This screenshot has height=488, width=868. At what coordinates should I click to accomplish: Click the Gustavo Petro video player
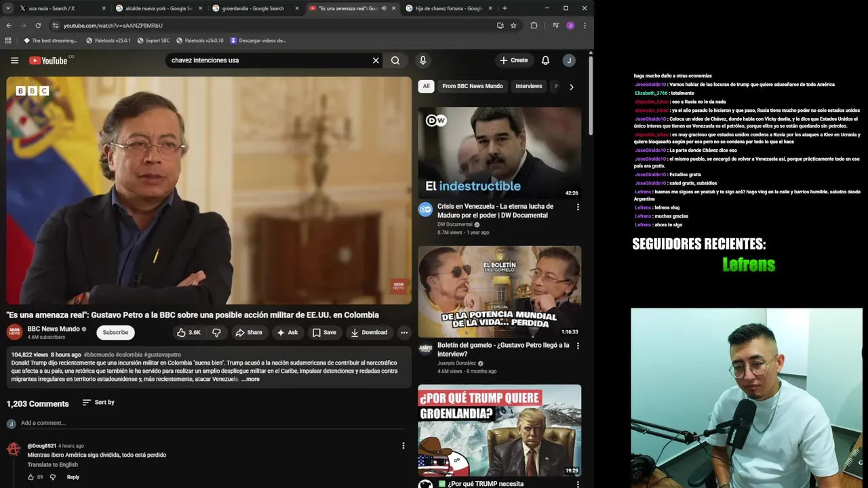coord(209,190)
